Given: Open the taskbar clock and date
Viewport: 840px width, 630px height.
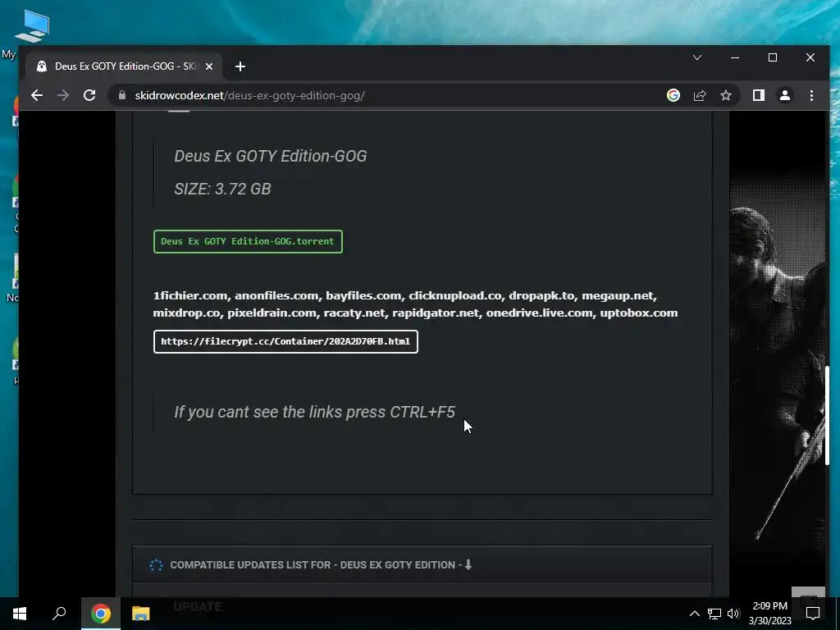Looking at the screenshot, I should [x=769, y=614].
